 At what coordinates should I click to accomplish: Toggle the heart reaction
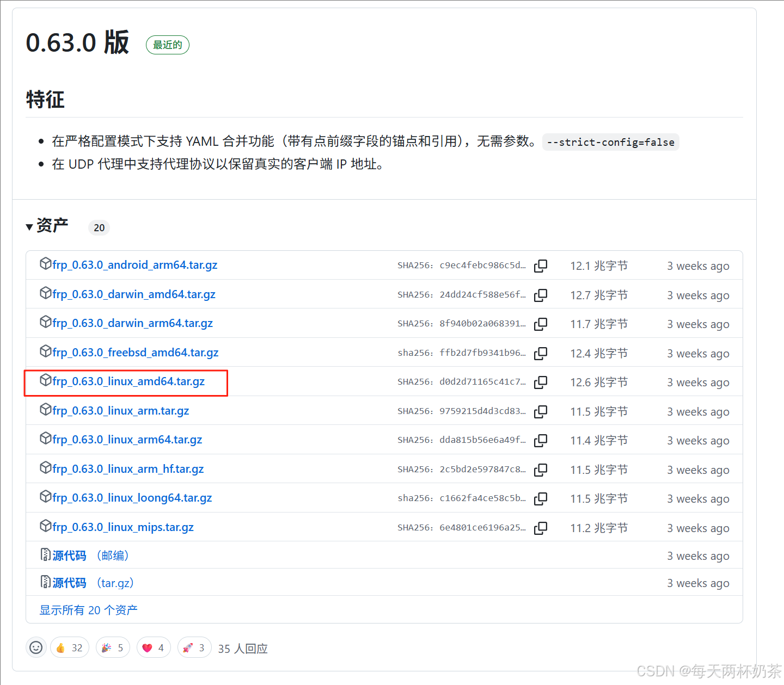click(153, 647)
